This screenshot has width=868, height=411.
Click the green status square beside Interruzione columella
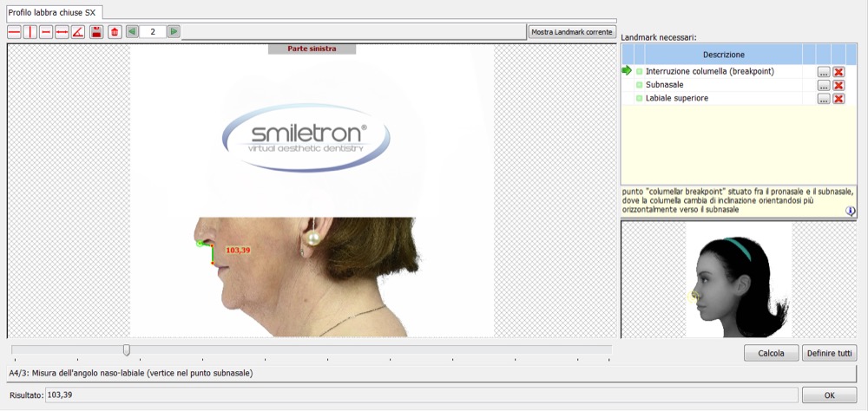point(640,72)
